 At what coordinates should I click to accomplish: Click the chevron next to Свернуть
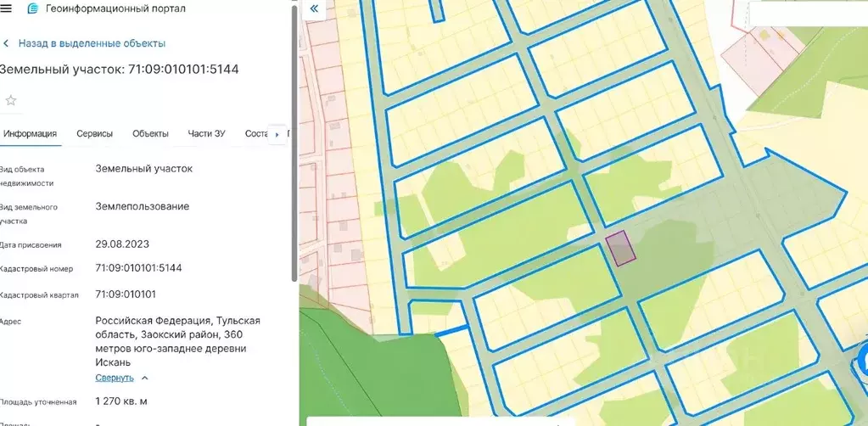144,378
